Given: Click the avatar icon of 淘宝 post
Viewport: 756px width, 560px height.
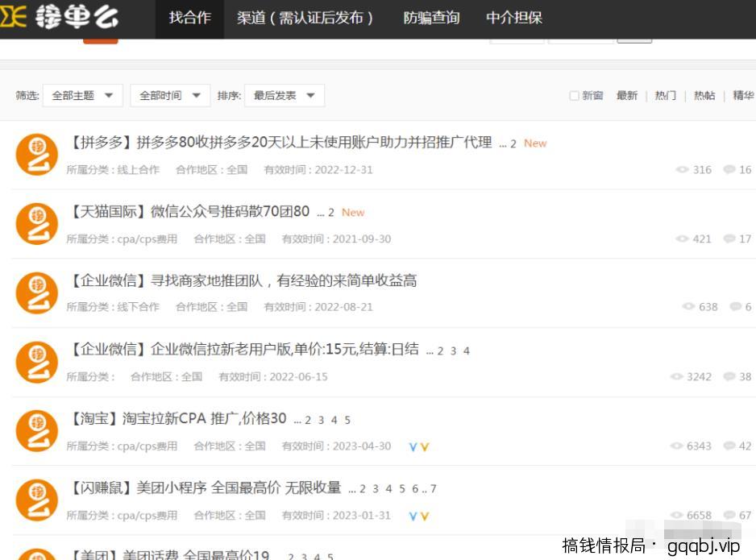Looking at the screenshot, I should pos(36,431).
